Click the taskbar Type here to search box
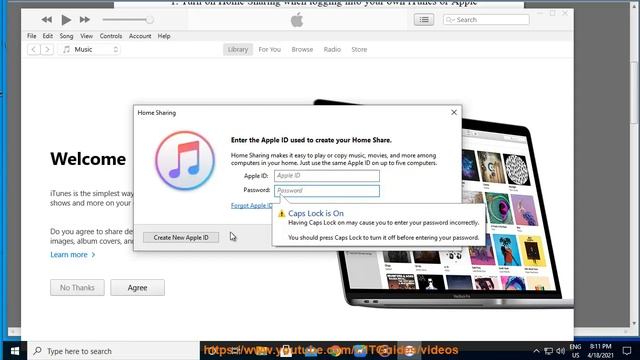 (x=113, y=351)
